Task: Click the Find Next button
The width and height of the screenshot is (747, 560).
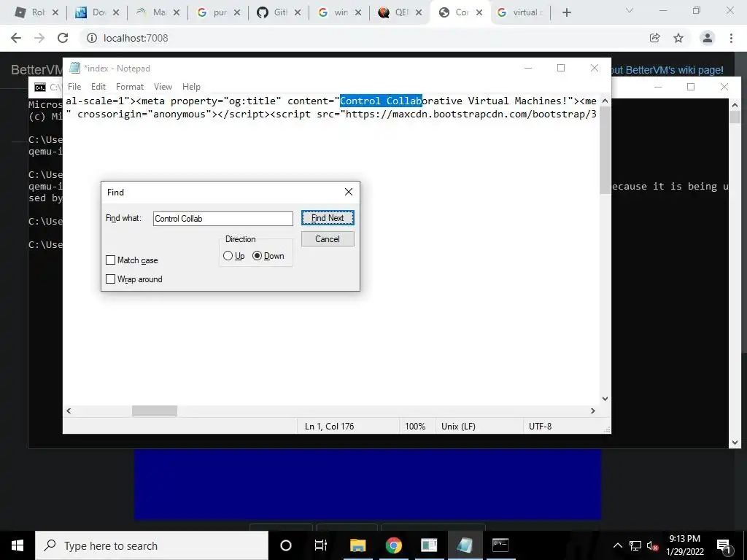Action: point(328,217)
